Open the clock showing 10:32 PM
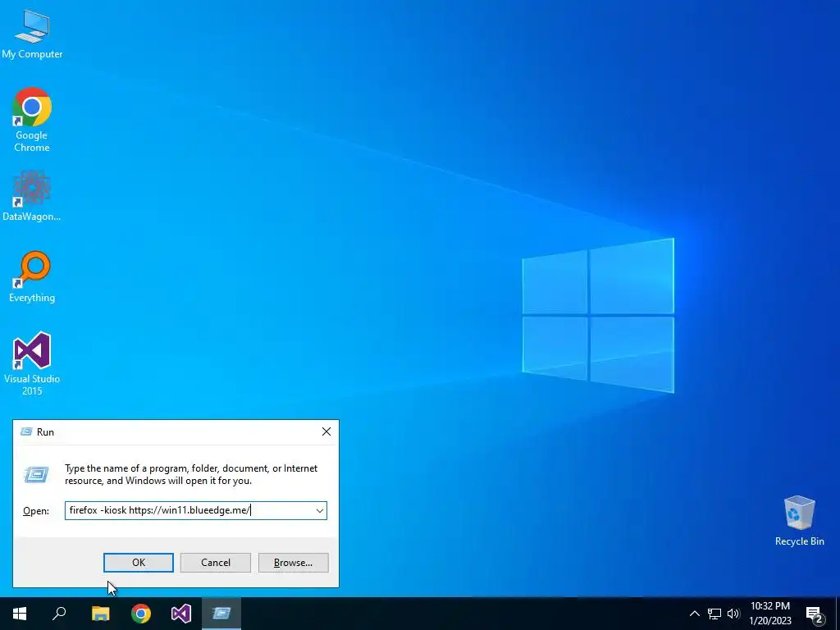840x630 pixels. tap(769, 606)
